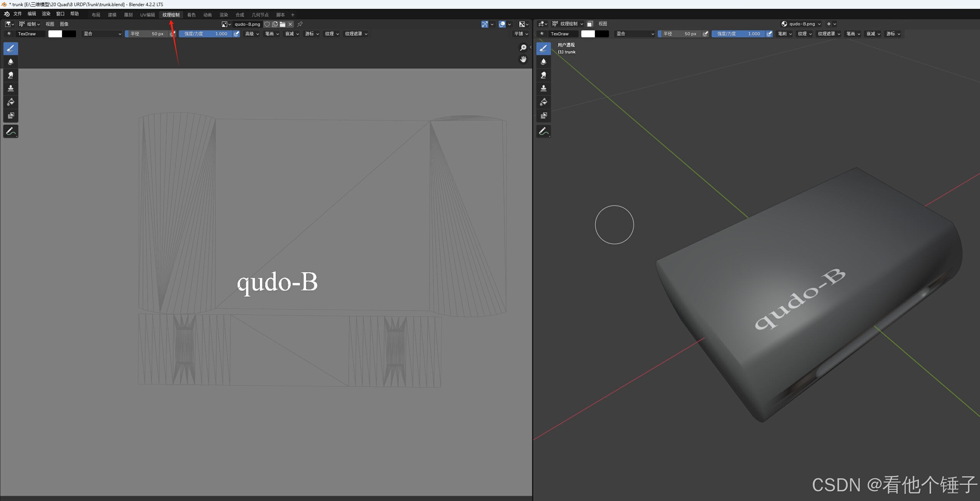Open the 混合 blend mode dropdown in image editor
This screenshot has height=501, width=980.
[x=102, y=34]
